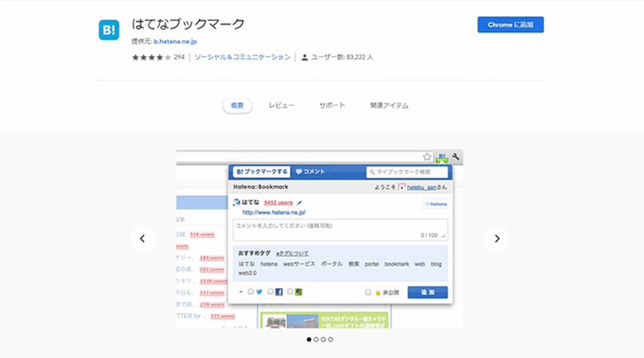Toggle the 非公開 private checkbox

pyautogui.click(x=368, y=293)
